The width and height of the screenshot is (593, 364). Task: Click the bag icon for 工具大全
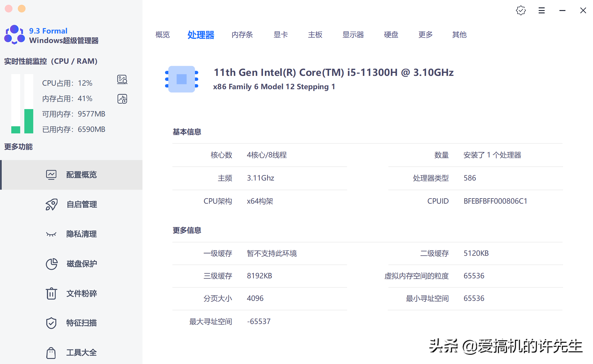pos(51,352)
